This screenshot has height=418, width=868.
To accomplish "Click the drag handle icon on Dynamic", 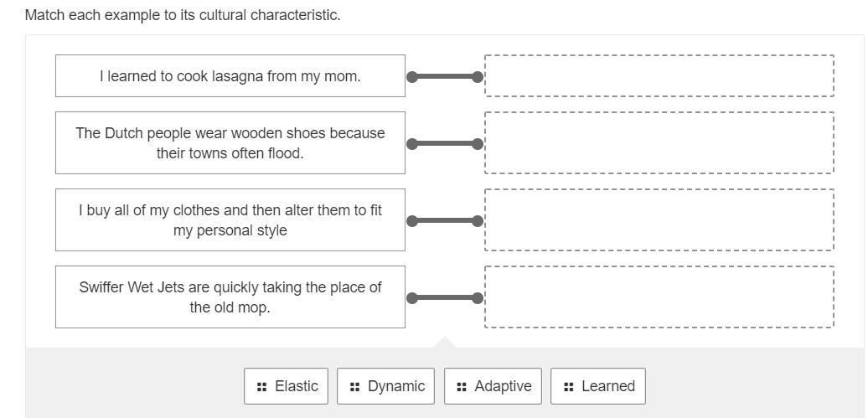I will click(354, 386).
